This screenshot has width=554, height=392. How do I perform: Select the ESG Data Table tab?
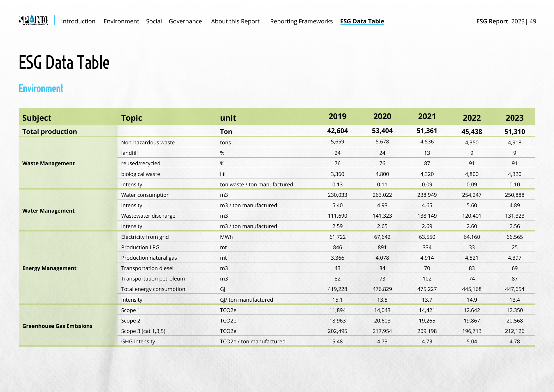[x=362, y=21]
